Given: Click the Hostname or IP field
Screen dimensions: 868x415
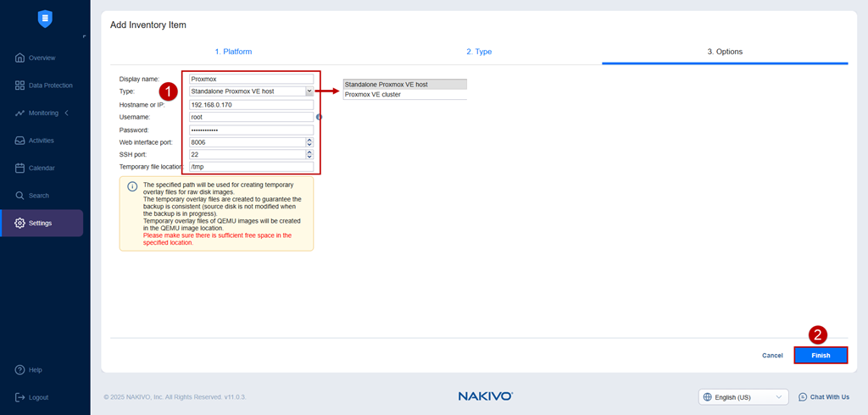Looking at the screenshot, I should [251, 104].
